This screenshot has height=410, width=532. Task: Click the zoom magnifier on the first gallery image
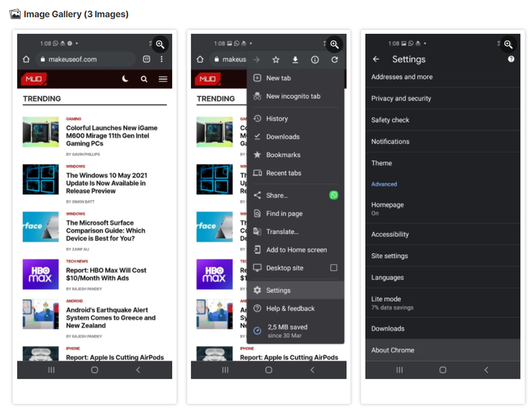(160, 45)
